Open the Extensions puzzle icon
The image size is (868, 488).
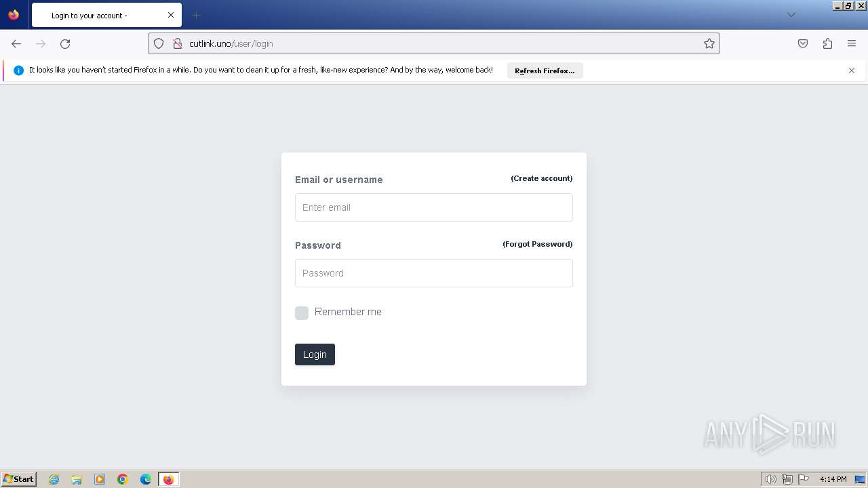(827, 43)
